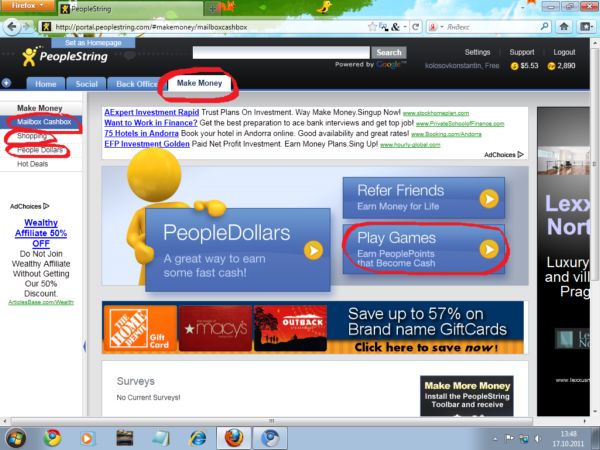Open AExpert Investment Rapid ad link
600x450 pixels.
(x=152, y=112)
